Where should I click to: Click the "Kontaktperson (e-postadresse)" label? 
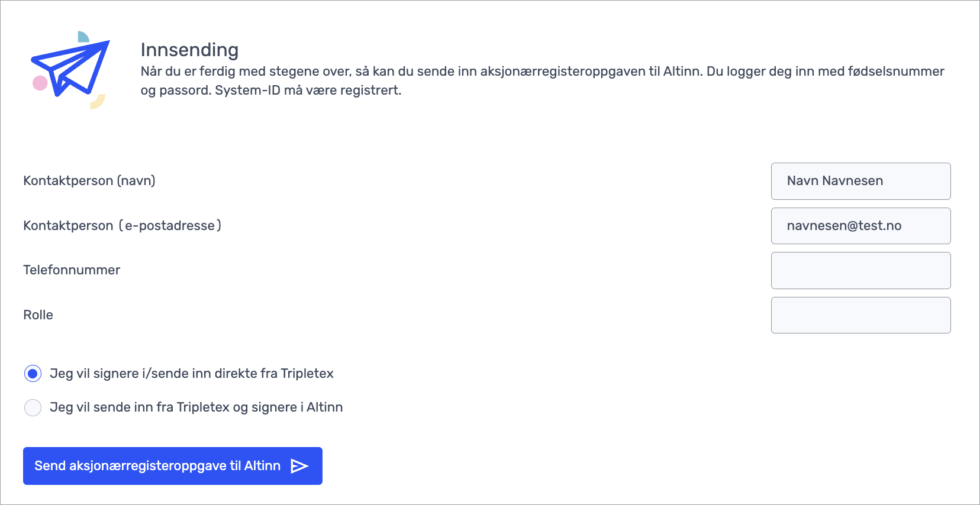tap(122, 226)
